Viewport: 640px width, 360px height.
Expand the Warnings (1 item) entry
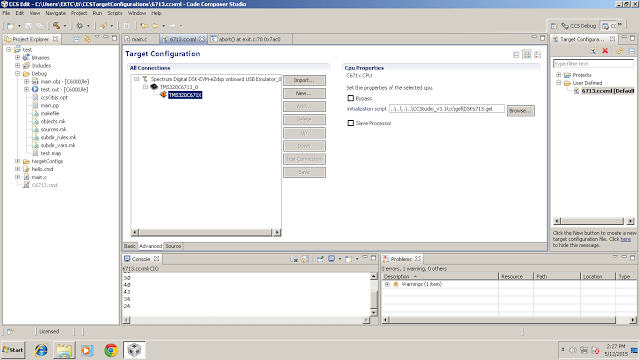387,284
